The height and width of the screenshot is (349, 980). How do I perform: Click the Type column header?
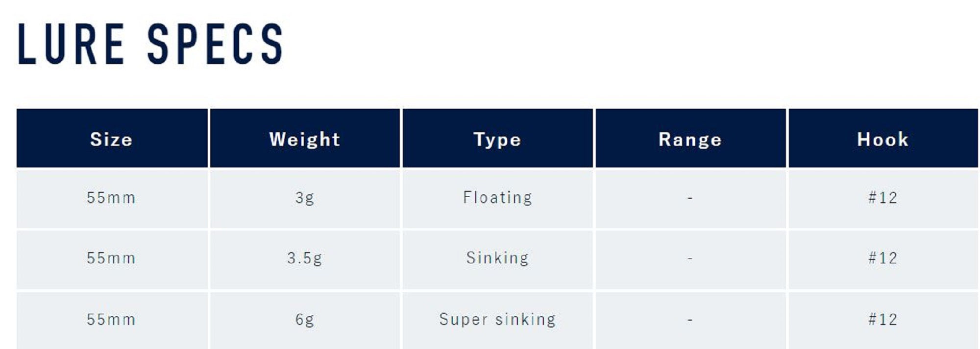[497, 140]
